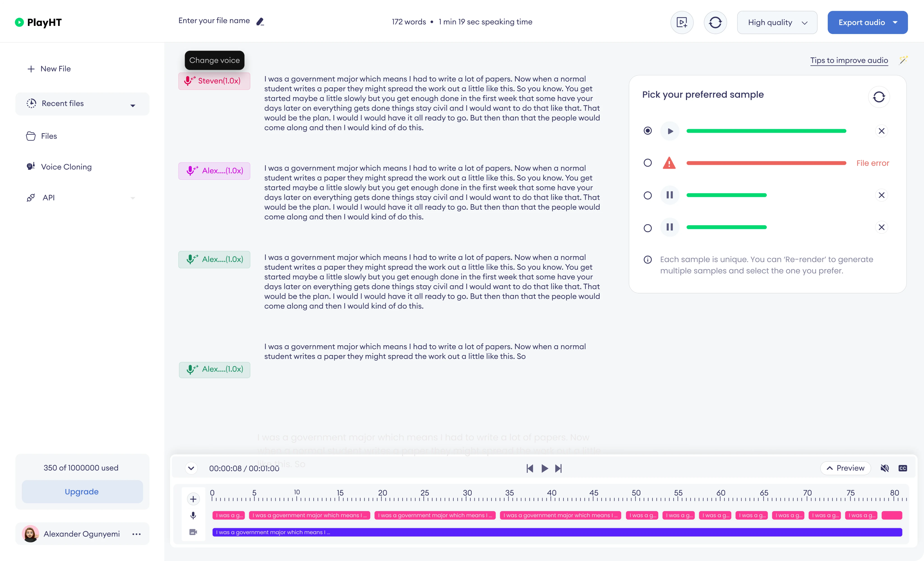
Task: Open Voice Cloning in the sidebar
Action: tap(59, 167)
